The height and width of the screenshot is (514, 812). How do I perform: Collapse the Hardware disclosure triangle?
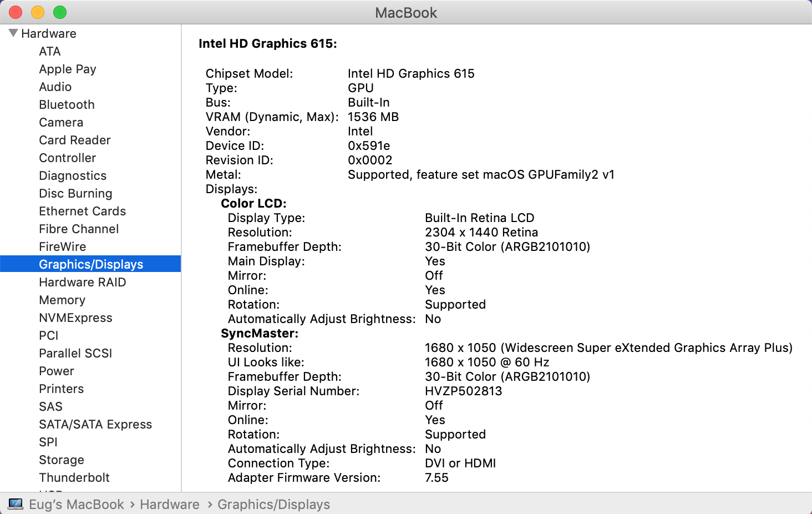click(13, 33)
